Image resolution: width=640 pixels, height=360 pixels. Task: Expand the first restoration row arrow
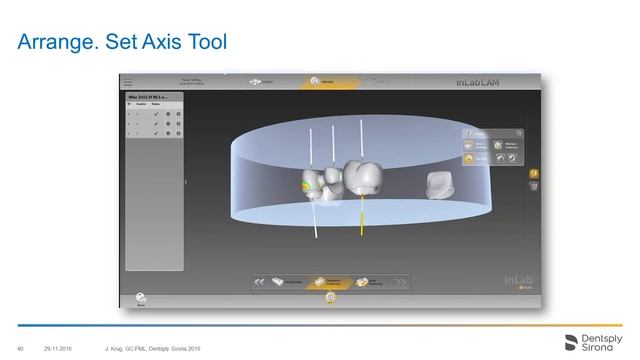pos(129,114)
